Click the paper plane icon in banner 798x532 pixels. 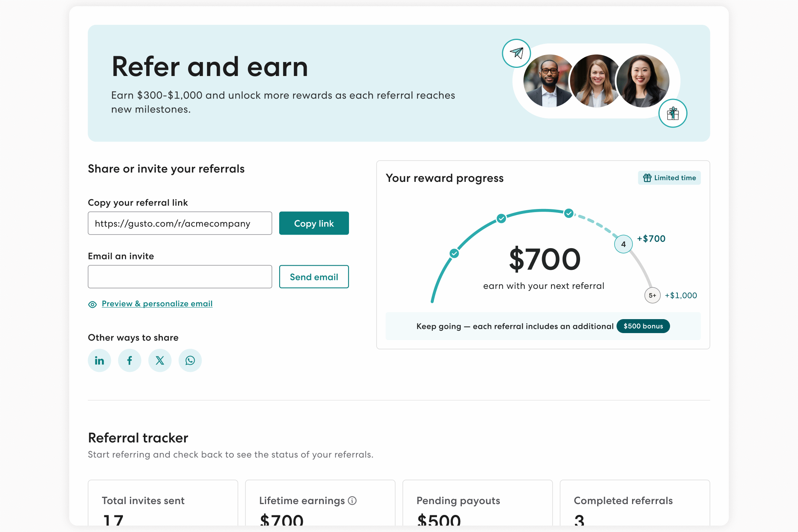(516, 53)
